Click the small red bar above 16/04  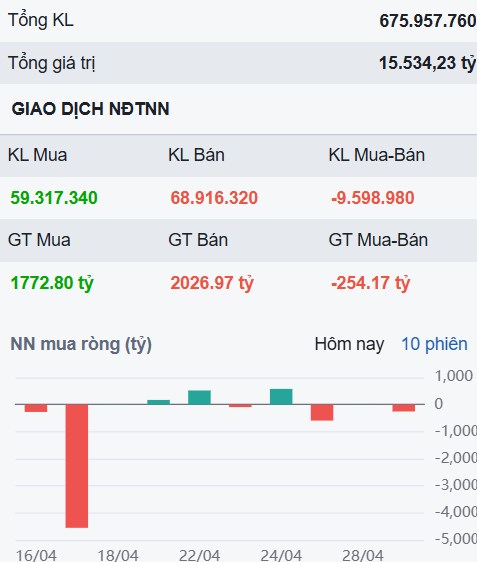(x=36, y=408)
